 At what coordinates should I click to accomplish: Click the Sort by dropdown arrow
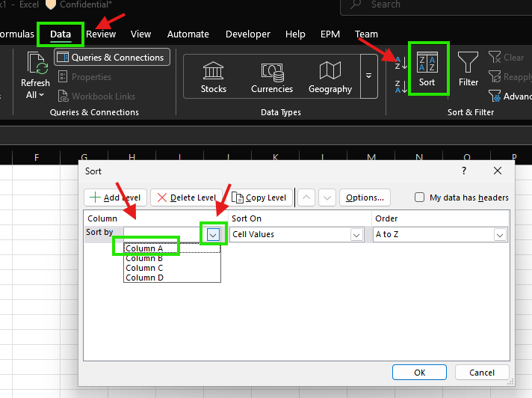pos(213,234)
